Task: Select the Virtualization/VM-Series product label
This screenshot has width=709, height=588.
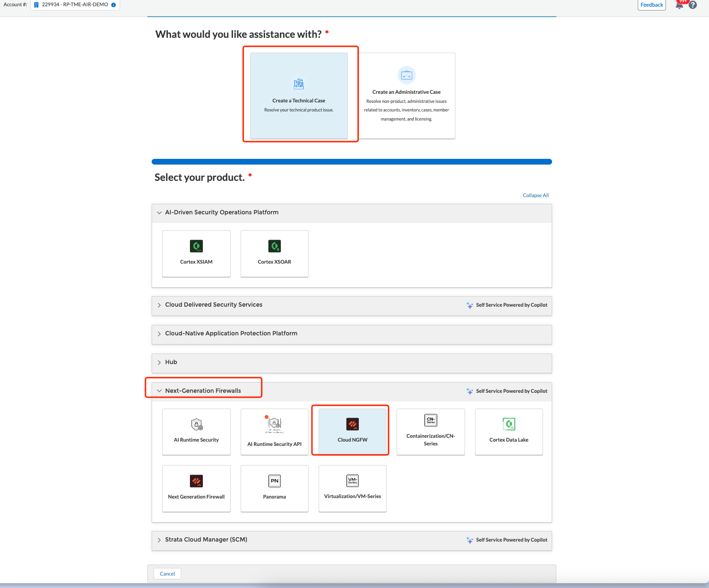Action: coord(353,496)
